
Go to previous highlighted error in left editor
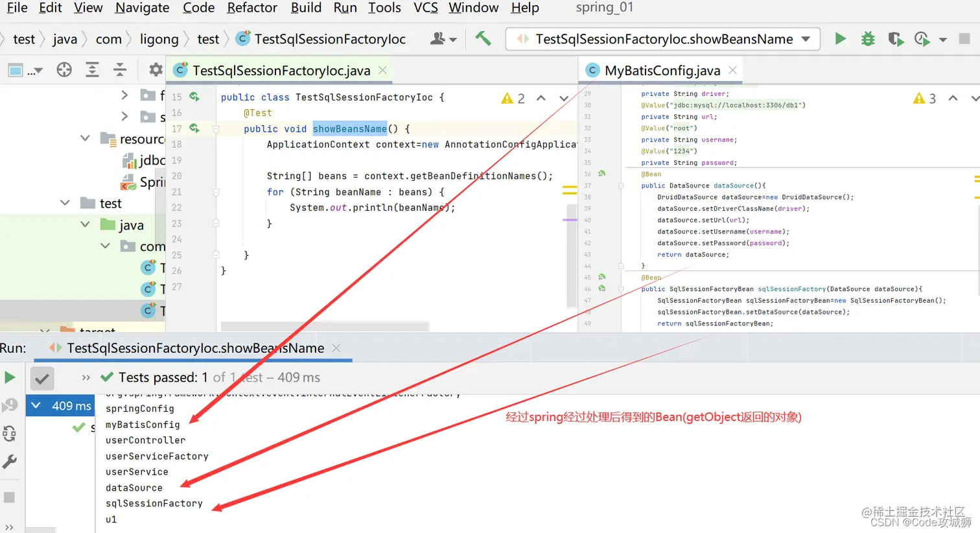pyautogui.click(x=541, y=99)
